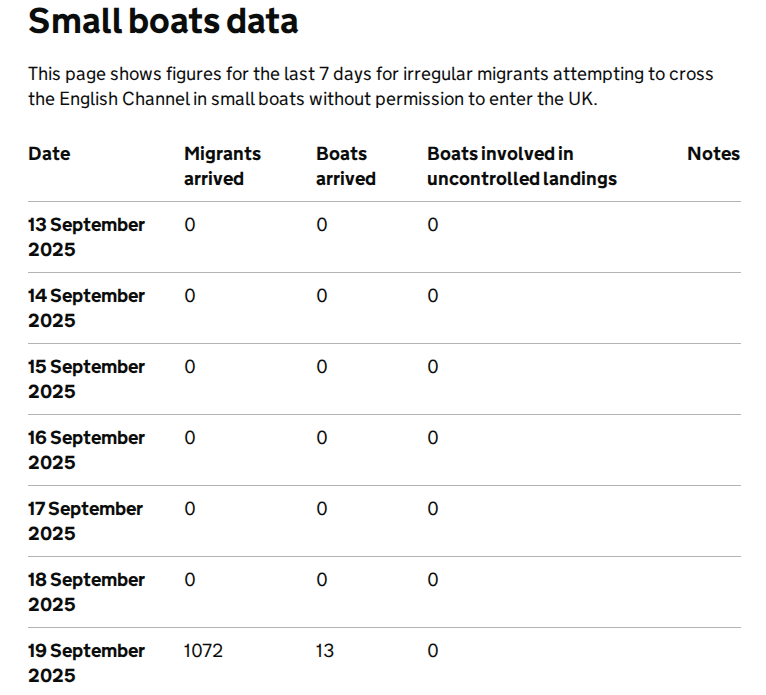Select the 17 September 2025 row label
766x695 pixels.
click(85, 521)
